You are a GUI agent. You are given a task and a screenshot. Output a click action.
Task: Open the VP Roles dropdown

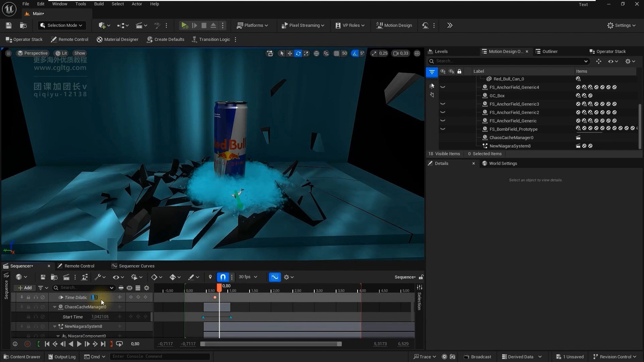tap(350, 25)
